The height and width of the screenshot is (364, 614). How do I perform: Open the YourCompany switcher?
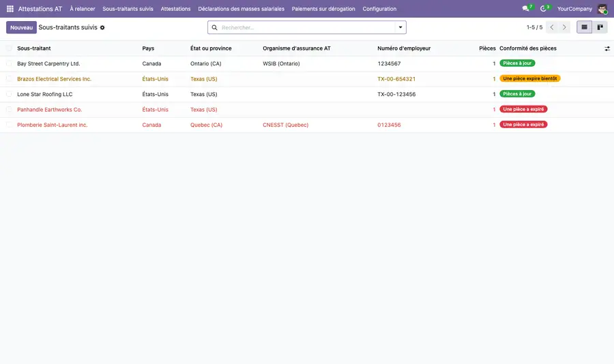click(574, 9)
